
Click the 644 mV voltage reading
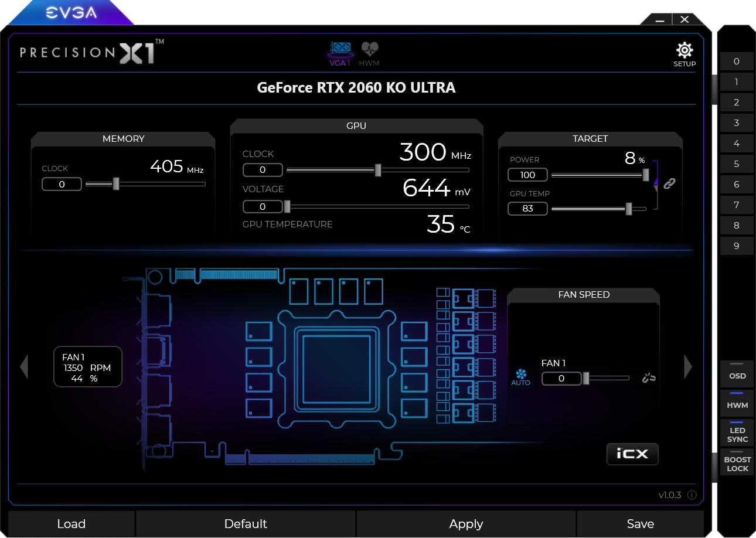[x=437, y=188]
